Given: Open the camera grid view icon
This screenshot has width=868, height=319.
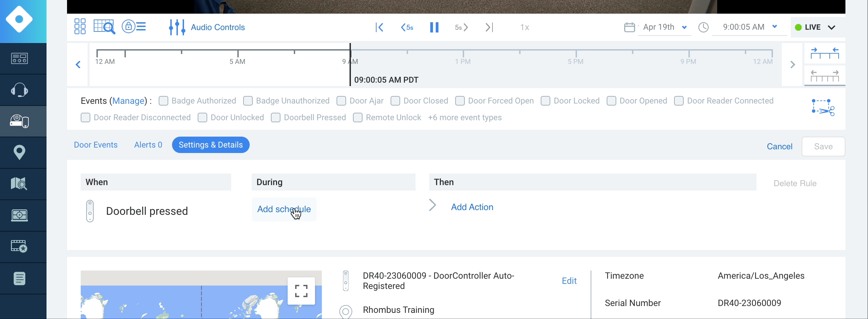Looking at the screenshot, I should [80, 26].
